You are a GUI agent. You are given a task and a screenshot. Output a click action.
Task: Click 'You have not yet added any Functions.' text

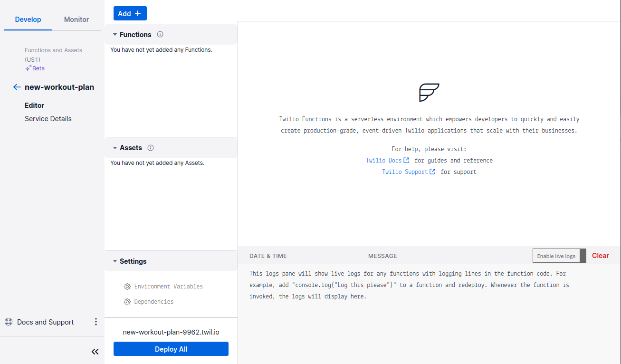pos(161,49)
